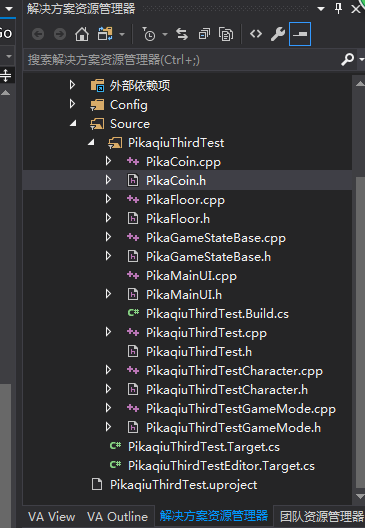Select PikaqiuThirdTest.Build.cs file name
The height and width of the screenshot is (528, 365).
click(217, 314)
